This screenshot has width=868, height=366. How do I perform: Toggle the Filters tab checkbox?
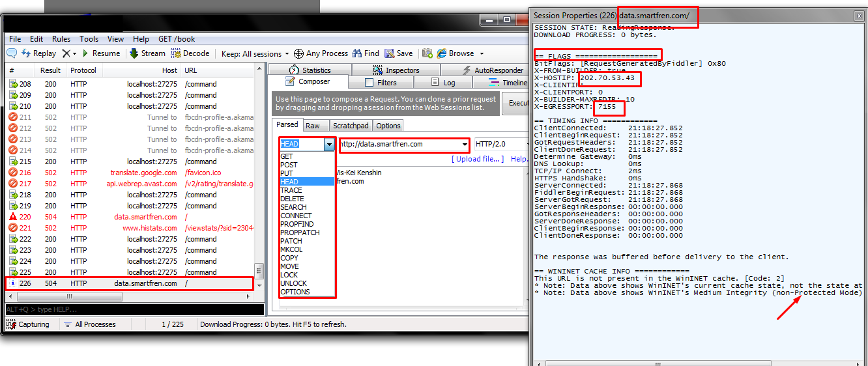coord(369,83)
